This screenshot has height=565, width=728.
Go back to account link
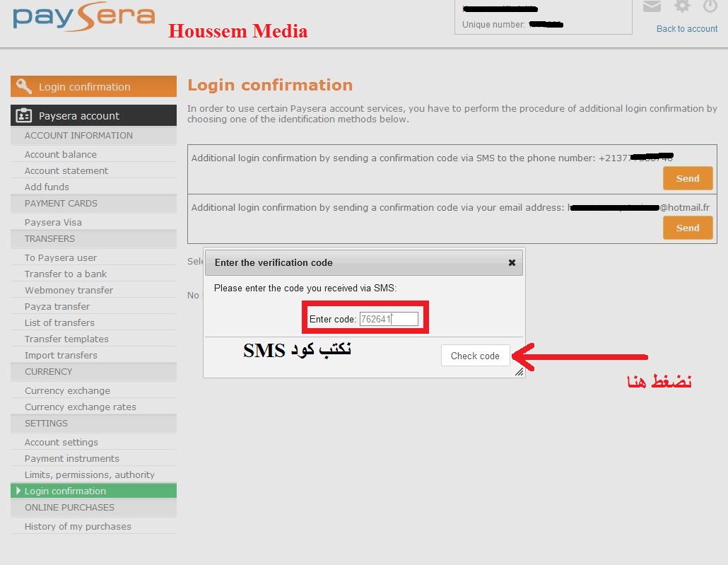(687, 29)
